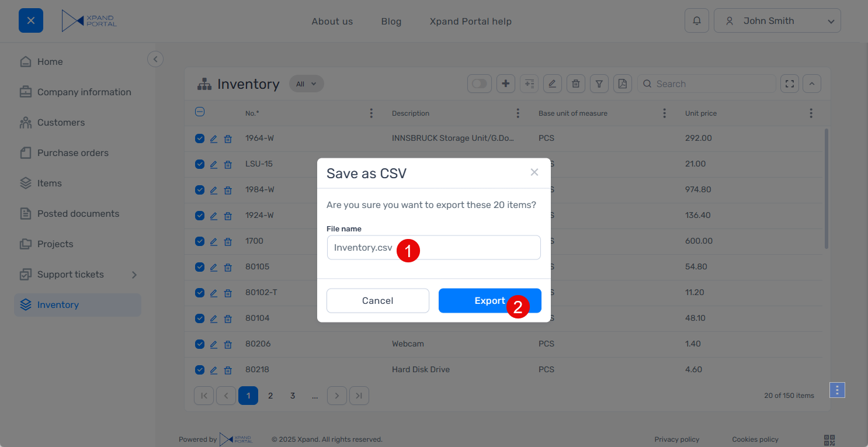The height and width of the screenshot is (447, 868).
Task: Open the notifications bell icon
Action: [697, 21]
